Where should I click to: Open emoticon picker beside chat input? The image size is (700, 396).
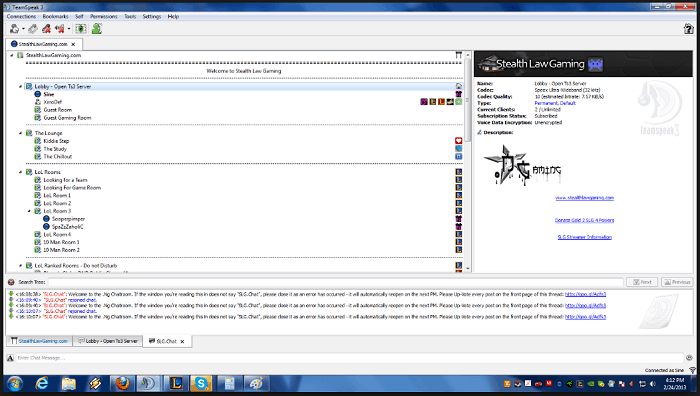click(x=690, y=358)
